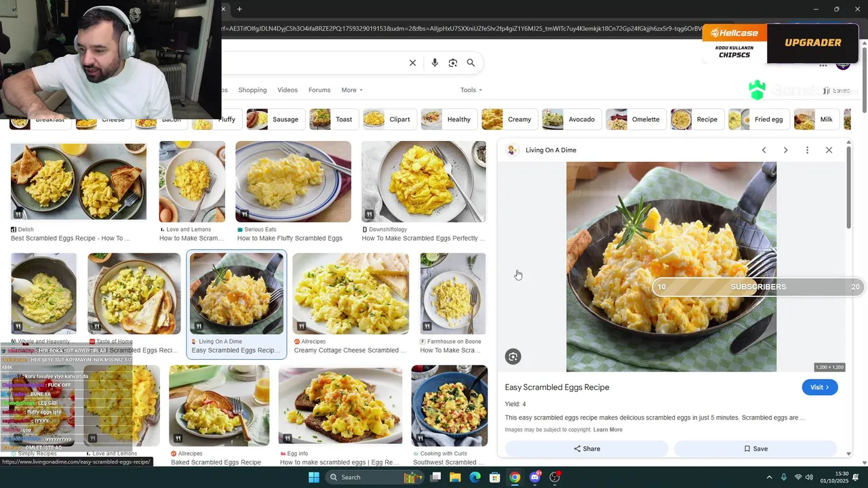Expand the Tools dropdown
The height and width of the screenshot is (488, 868).
click(471, 90)
